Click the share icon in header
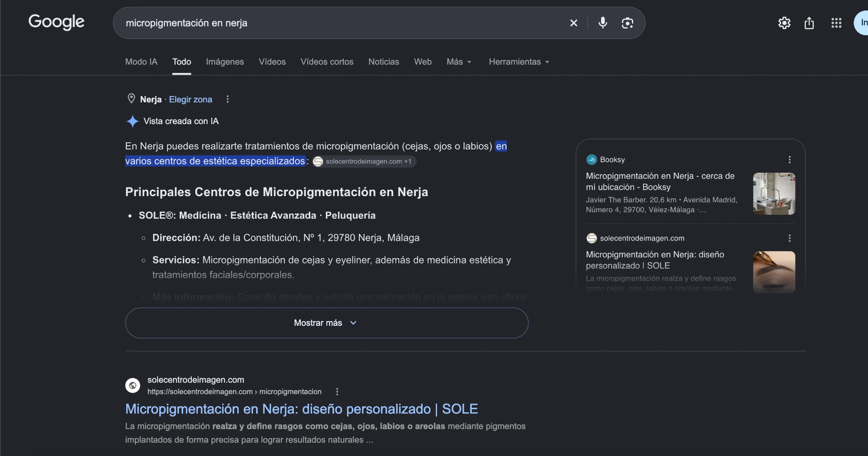This screenshot has width=868, height=456. [x=809, y=23]
